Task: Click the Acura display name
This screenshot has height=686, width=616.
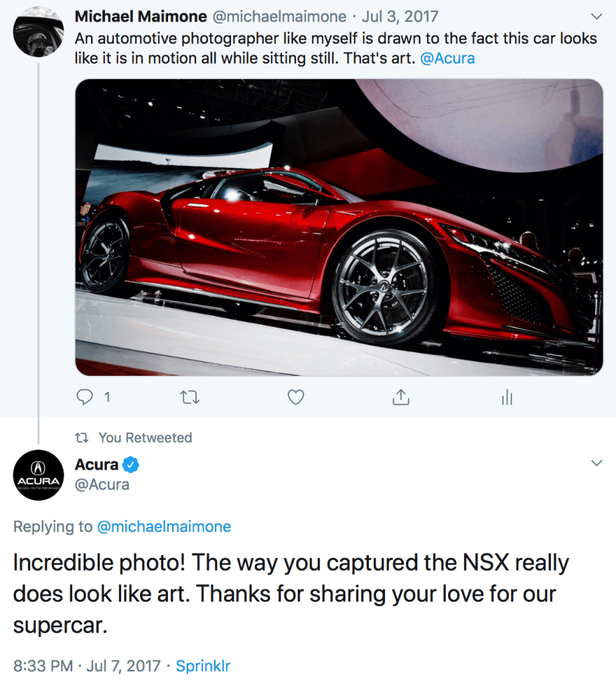Action: [96, 464]
